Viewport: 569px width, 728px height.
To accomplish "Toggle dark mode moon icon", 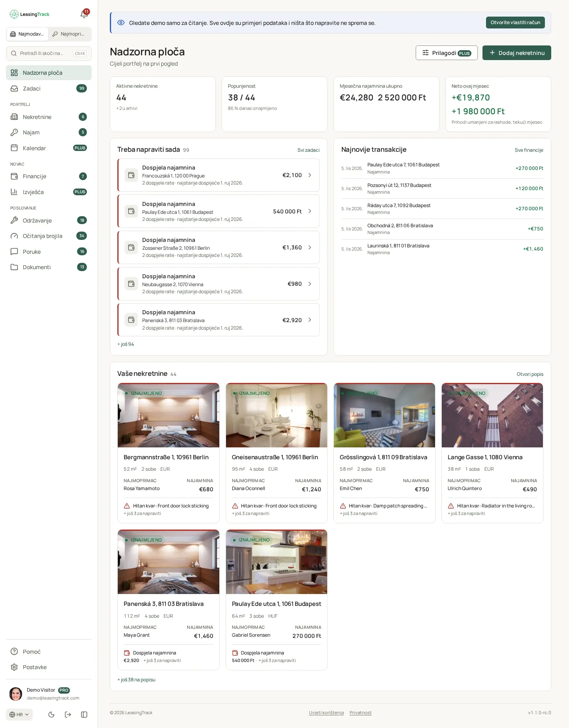I will (x=51, y=715).
